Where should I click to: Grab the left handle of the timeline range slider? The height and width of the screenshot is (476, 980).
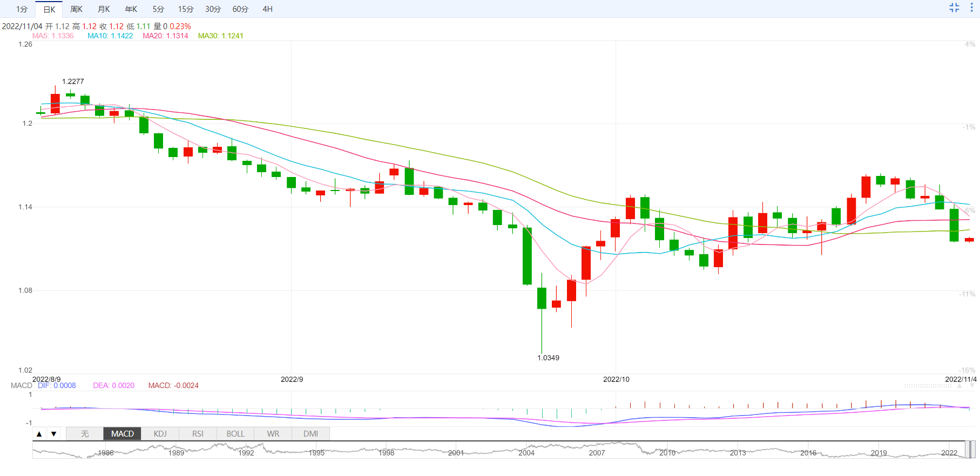967,450
